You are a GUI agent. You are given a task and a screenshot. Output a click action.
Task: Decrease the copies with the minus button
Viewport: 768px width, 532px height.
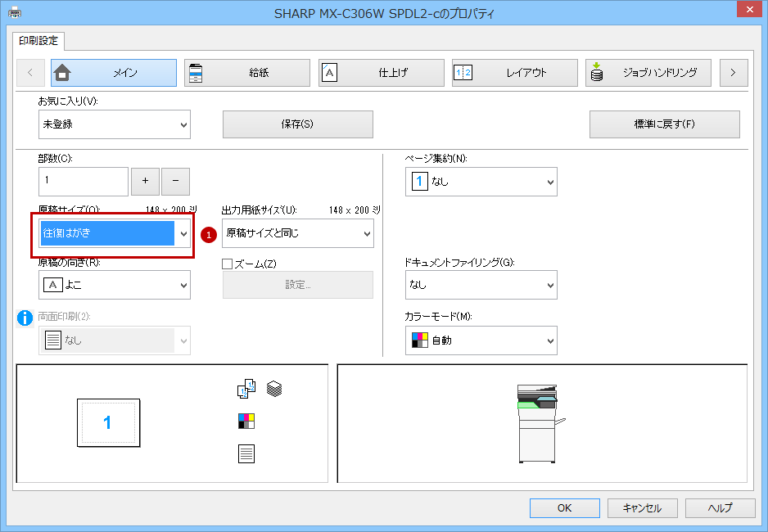[x=175, y=181]
